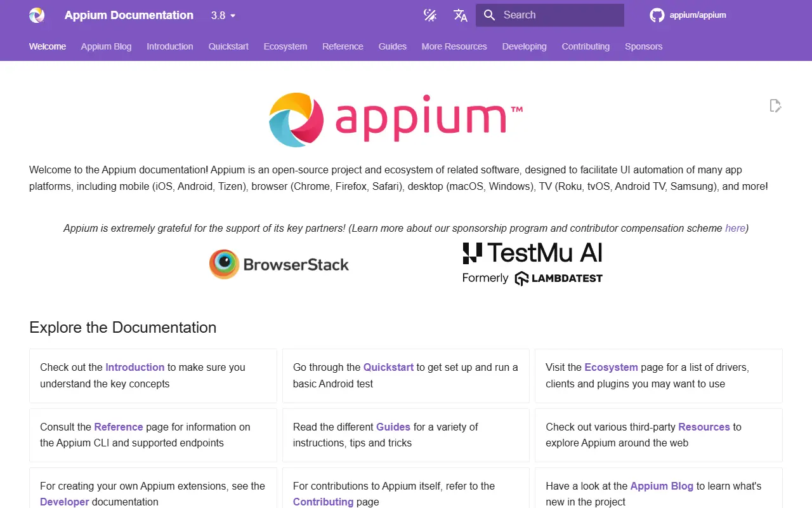
Task: Click the 'Explore the Documentation' heading
Action: (x=123, y=328)
